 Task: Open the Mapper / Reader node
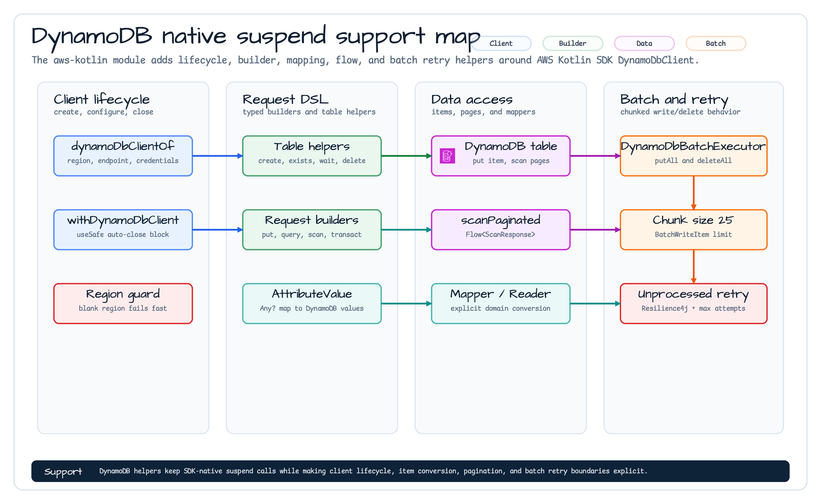501,304
